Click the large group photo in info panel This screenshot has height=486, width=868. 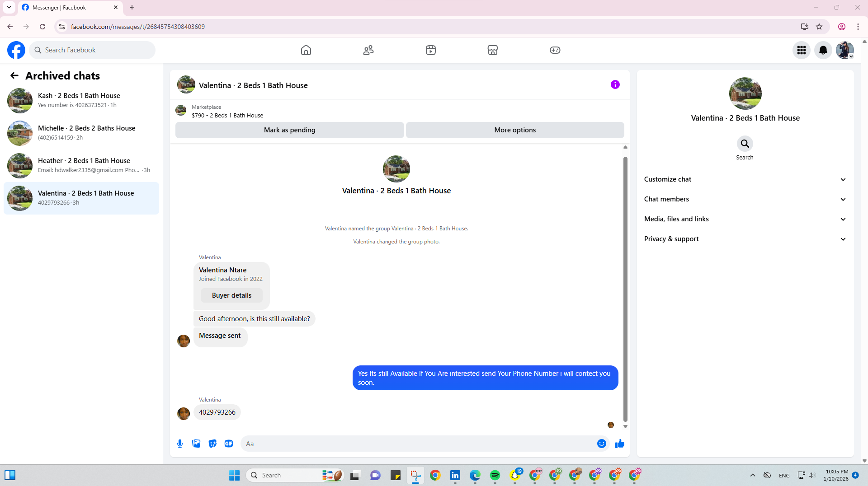click(745, 93)
